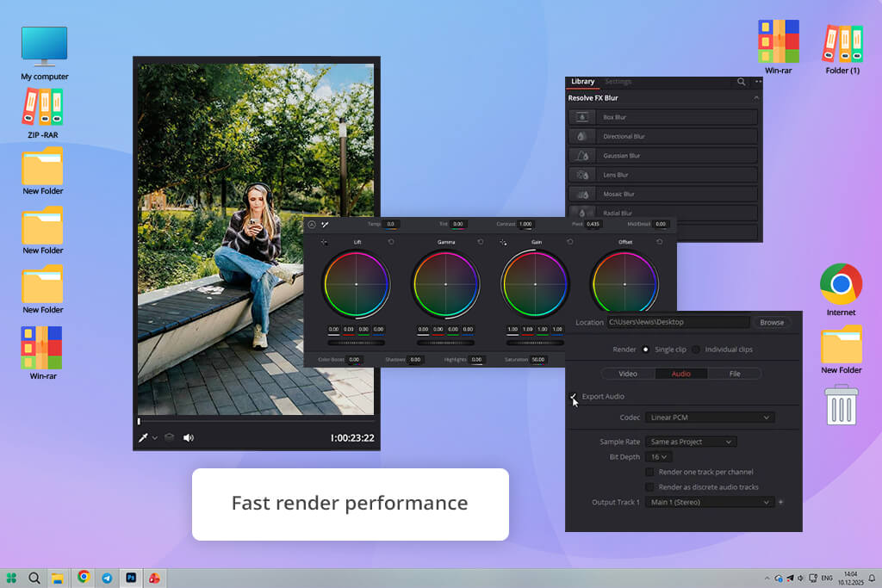Screen dimensions: 882x588
Task: Click the magic wand icon in color wheels
Action: 325,225
